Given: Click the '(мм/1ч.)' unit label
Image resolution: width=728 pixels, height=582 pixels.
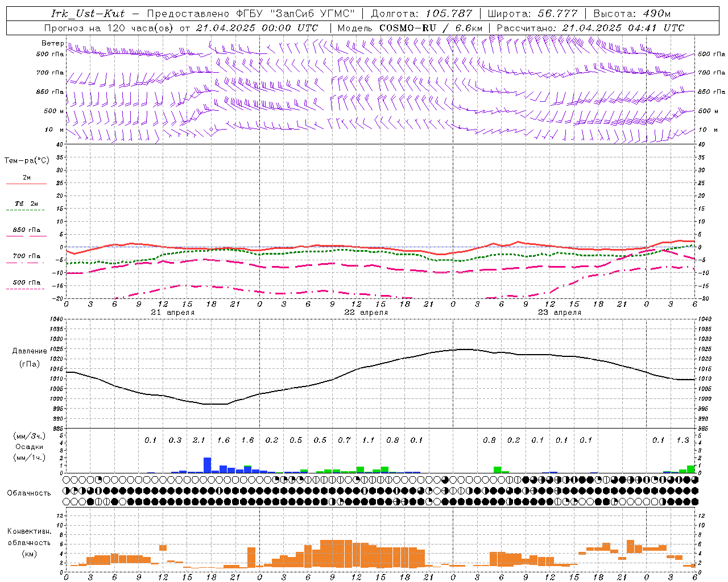Looking at the screenshot, I should click(x=29, y=458).
